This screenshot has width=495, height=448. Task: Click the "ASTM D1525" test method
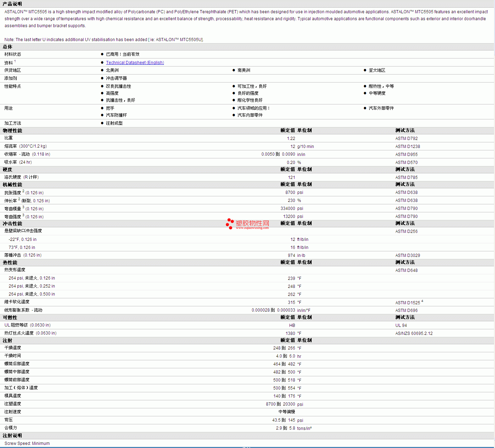(x=408, y=303)
